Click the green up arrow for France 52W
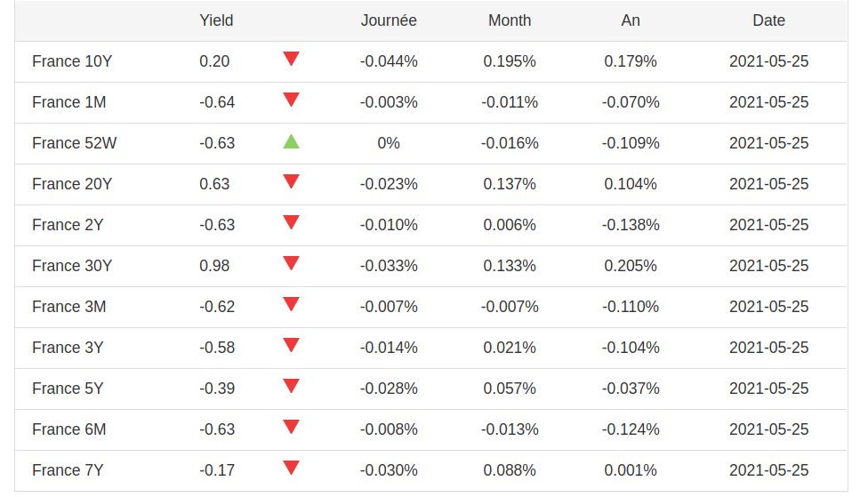868x497 pixels. [291, 141]
